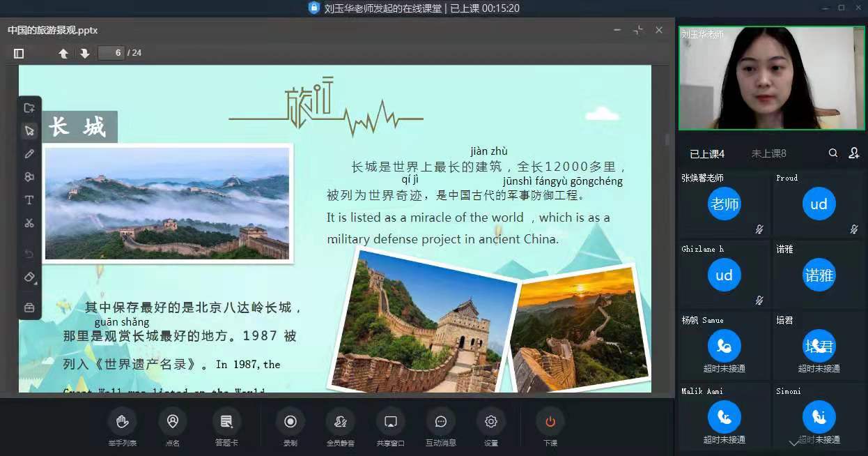Expand the eraser tool options
The height and width of the screenshot is (456, 868).
[x=29, y=278]
